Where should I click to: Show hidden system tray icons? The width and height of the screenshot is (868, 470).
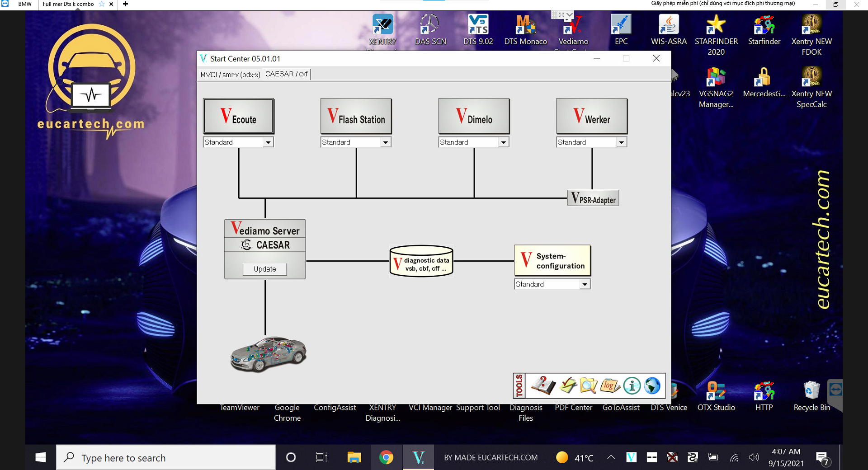(611, 457)
